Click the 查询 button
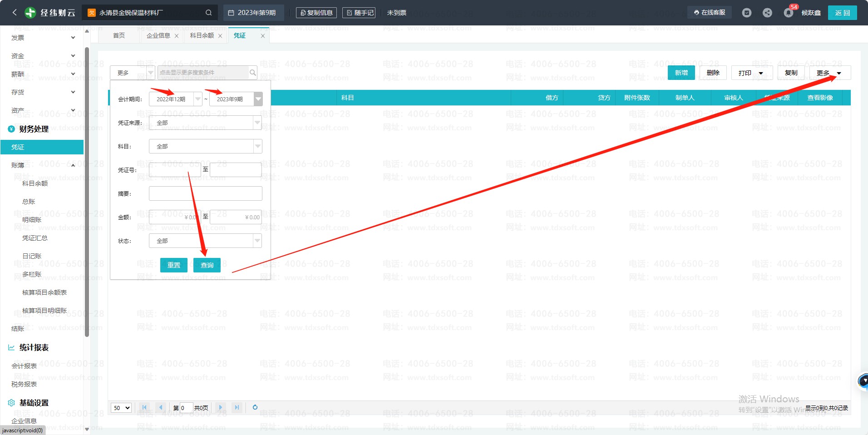868x435 pixels. pyautogui.click(x=207, y=265)
